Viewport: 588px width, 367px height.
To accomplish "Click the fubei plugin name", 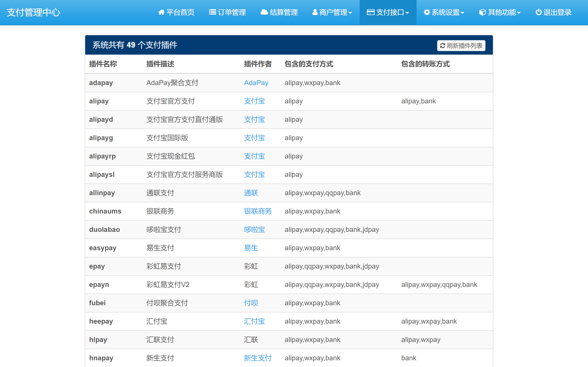I will click(97, 303).
